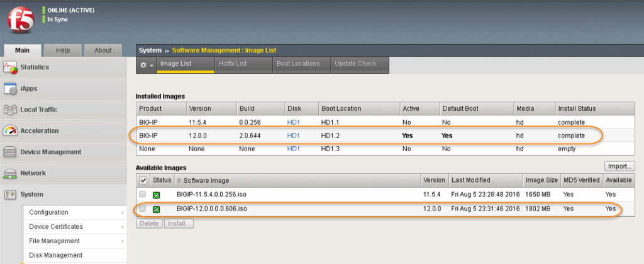Viewport: 644px width, 264px height.
Task: Click the Delete button
Action: point(149,224)
